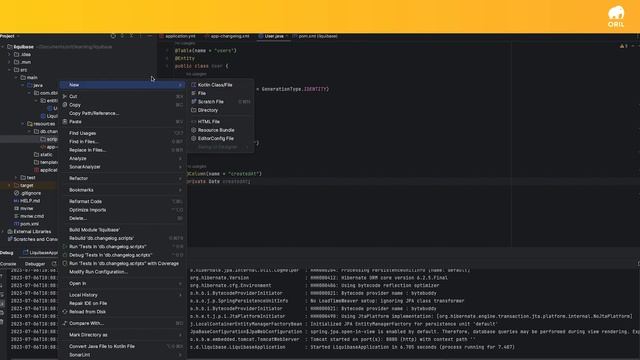Viewport: 640px width, 360px height.
Task: Expand the Refactor submenu
Action: click(x=122, y=178)
